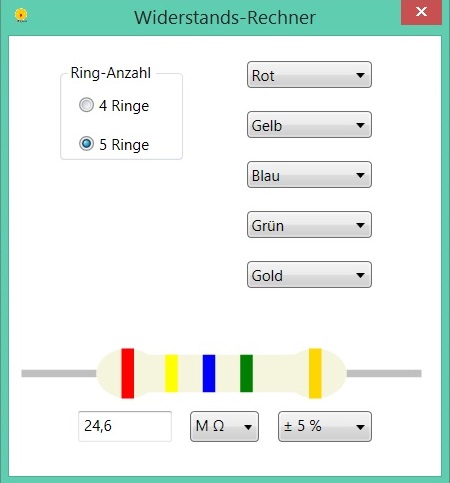Open the Rot color dropdown
450x483 pixels.
309,75
